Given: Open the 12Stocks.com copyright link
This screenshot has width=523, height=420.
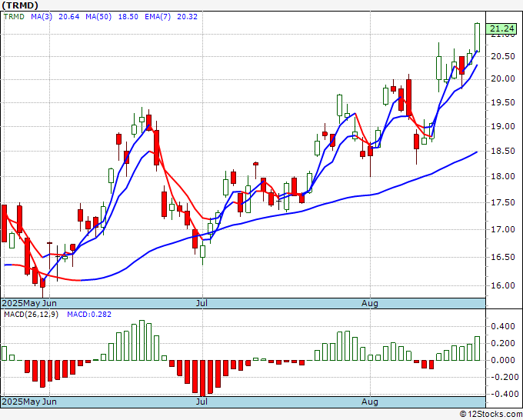Looking at the screenshot, I should tap(491, 415).
